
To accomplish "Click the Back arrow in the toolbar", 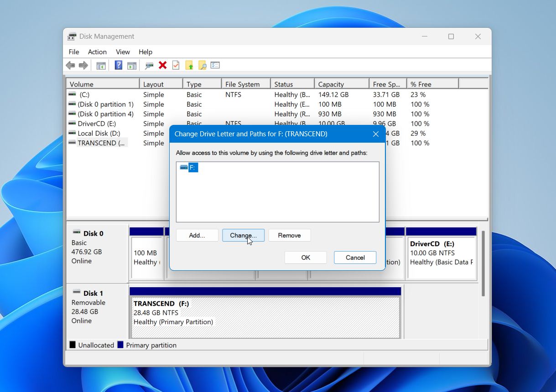I will pyautogui.click(x=70, y=66).
